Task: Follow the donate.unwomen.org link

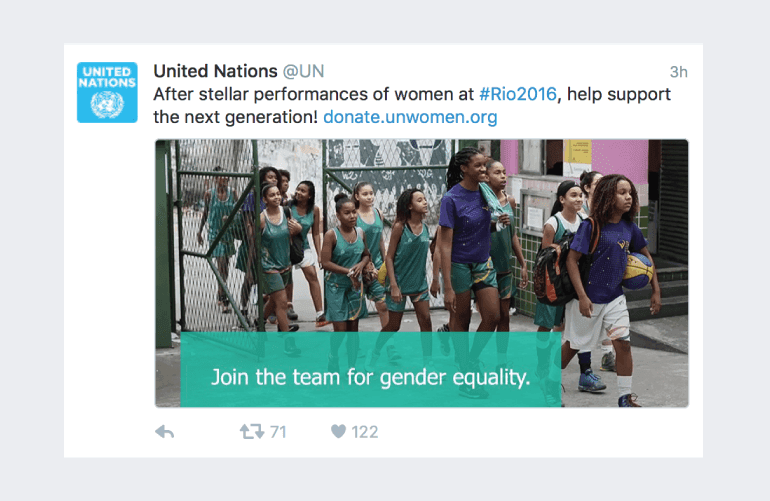Action: 410,118
